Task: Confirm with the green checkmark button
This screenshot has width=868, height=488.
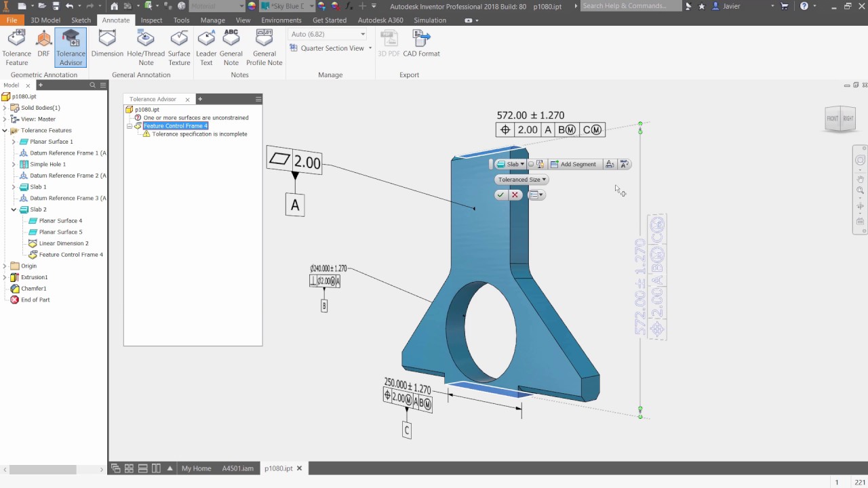Action: [500, 195]
